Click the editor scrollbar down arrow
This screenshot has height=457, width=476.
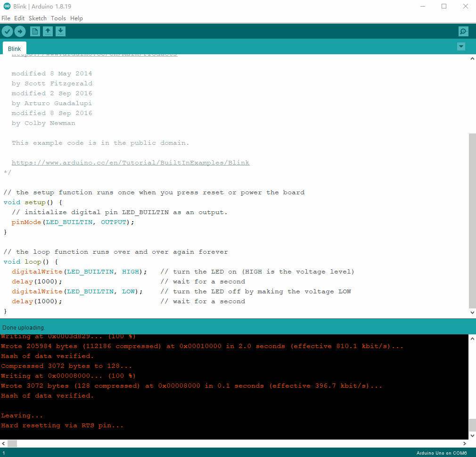pyautogui.click(x=472, y=312)
